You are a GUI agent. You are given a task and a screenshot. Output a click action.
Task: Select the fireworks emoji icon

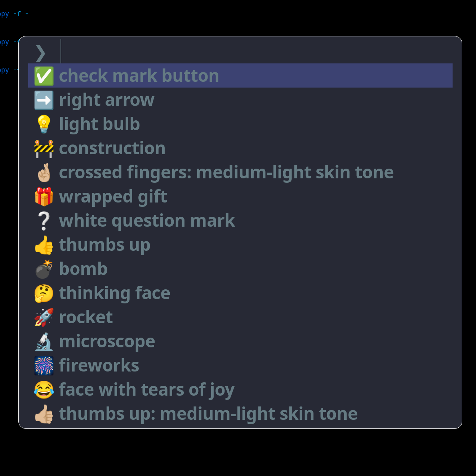click(x=44, y=365)
